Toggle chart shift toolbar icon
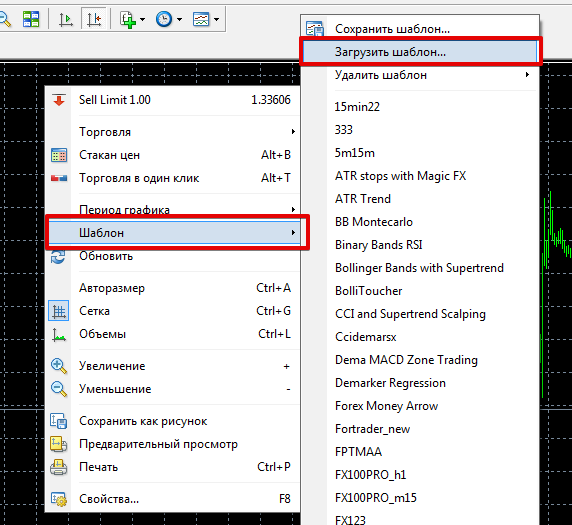 point(94,19)
